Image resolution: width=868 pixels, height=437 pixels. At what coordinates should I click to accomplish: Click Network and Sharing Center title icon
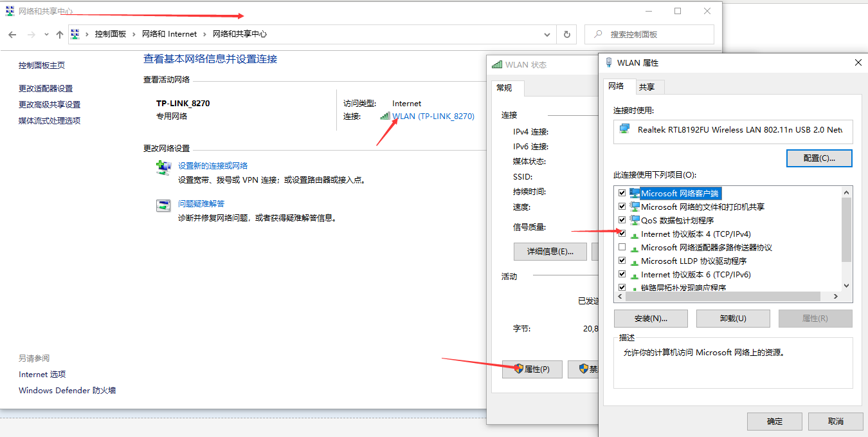[x=10, y=11]
